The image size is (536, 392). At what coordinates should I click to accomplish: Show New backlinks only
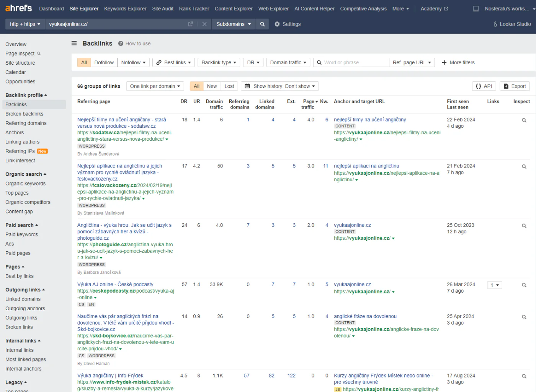[212, 86]
